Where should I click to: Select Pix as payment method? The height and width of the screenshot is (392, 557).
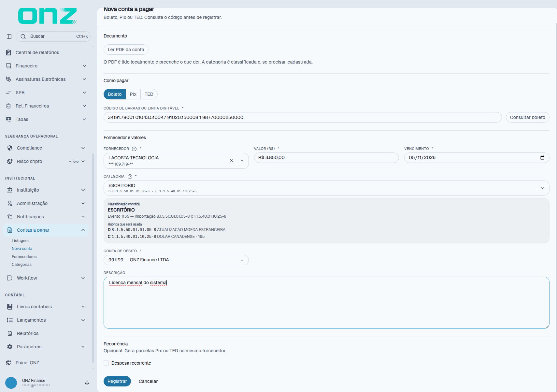pyautogui.click(x=133, y=94)
